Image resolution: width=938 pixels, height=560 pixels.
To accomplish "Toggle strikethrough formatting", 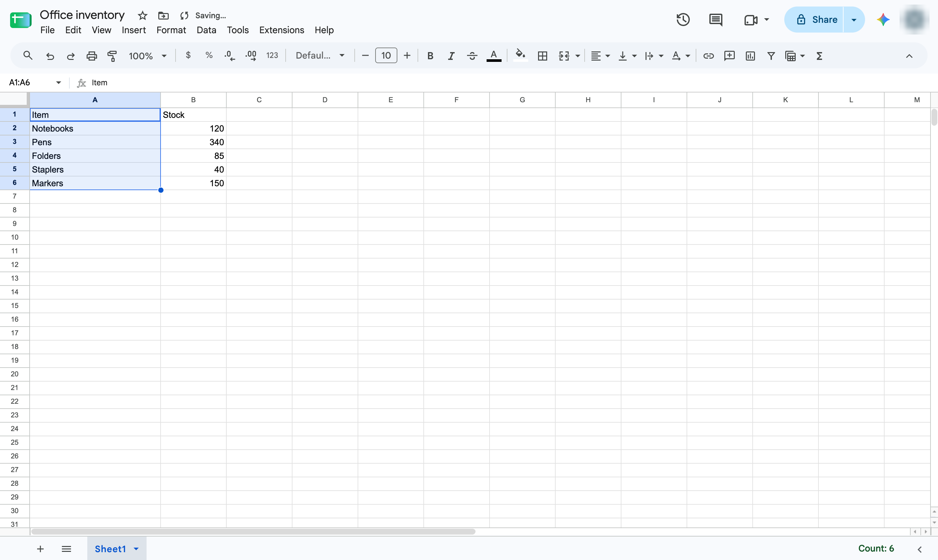I will pos(472,56).
